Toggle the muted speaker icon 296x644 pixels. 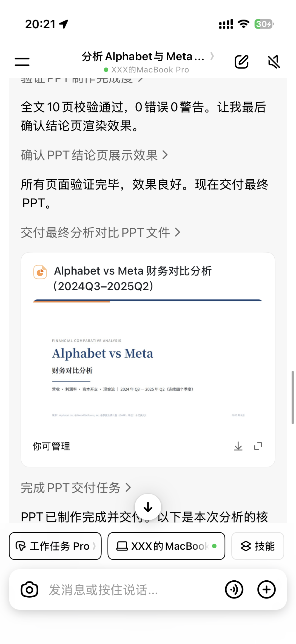[274, 62]
